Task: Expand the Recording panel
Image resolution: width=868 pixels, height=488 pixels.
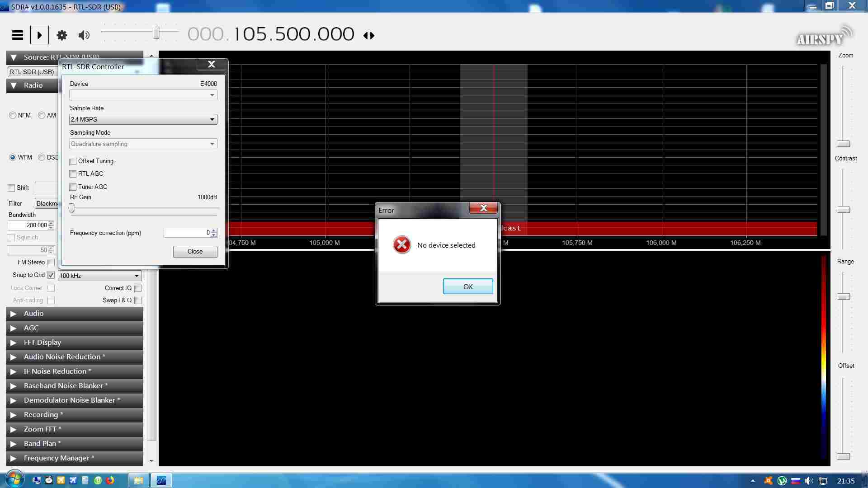Action: tap(75, 415)
